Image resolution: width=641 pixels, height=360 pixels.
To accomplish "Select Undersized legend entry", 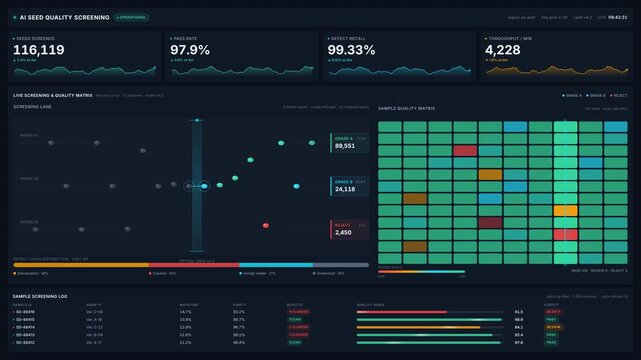I will pos(329,273).
